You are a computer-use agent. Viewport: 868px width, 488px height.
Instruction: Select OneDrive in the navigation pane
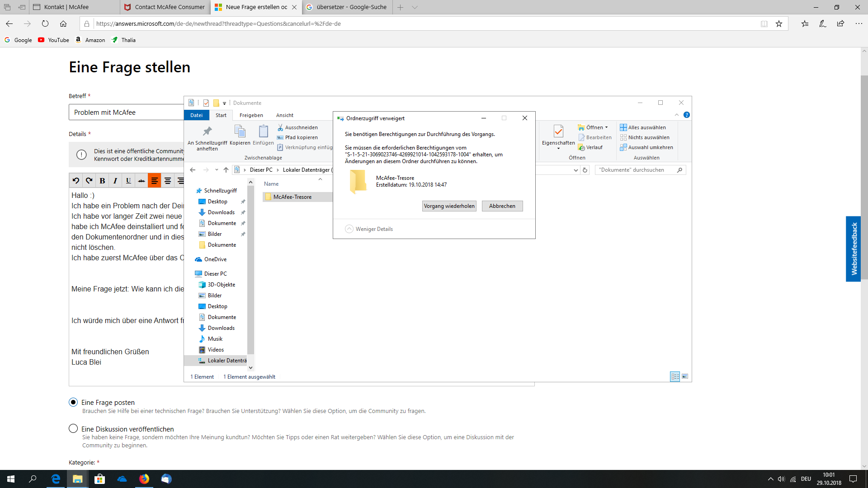(x=211, y=259)
